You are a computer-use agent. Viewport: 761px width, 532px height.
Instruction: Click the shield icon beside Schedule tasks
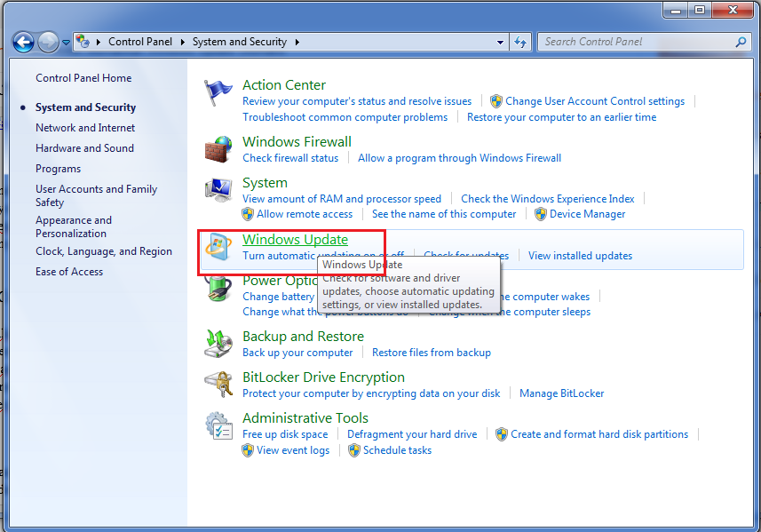(354, 450)
